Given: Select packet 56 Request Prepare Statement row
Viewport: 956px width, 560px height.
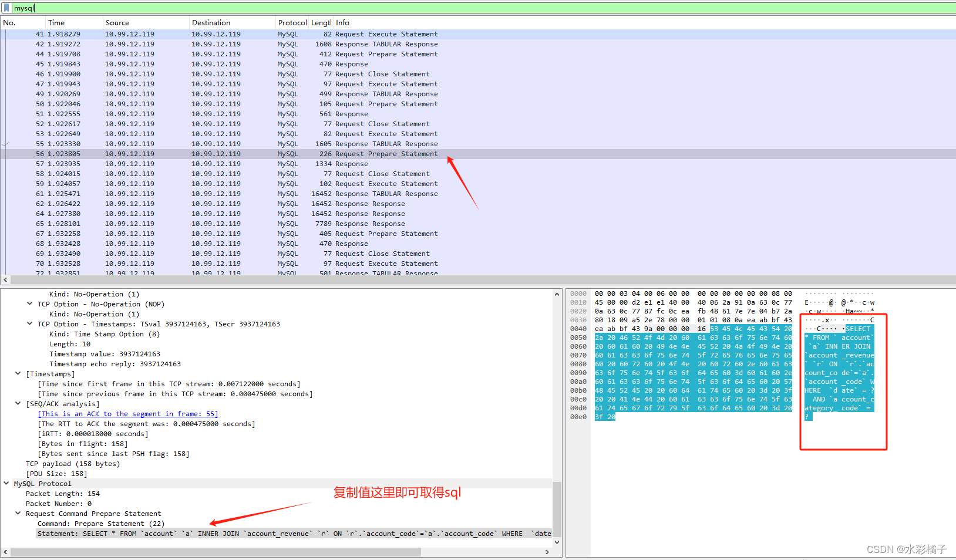Looking at the screenshot, I should click(x=478, y=154).
